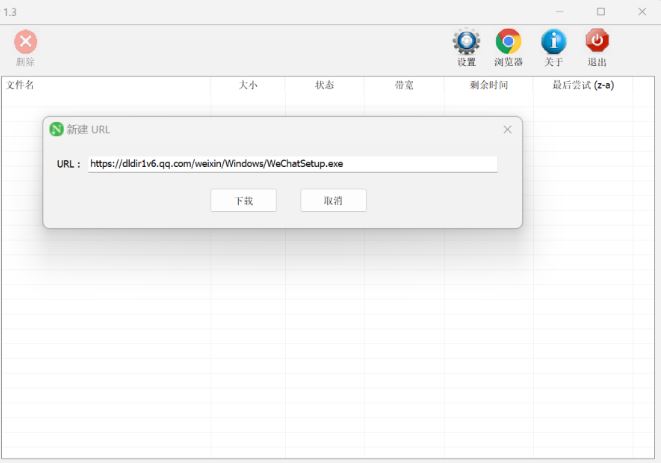The image size is (661, 463).
Task: Minimize the main application window
Action: click(559, 11)
